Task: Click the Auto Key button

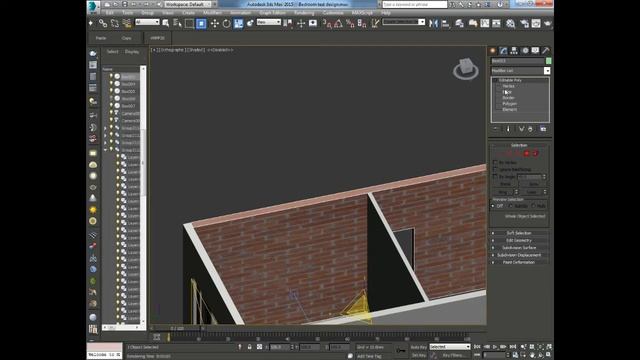Action: pyautogui.click(x=418, y=347)
